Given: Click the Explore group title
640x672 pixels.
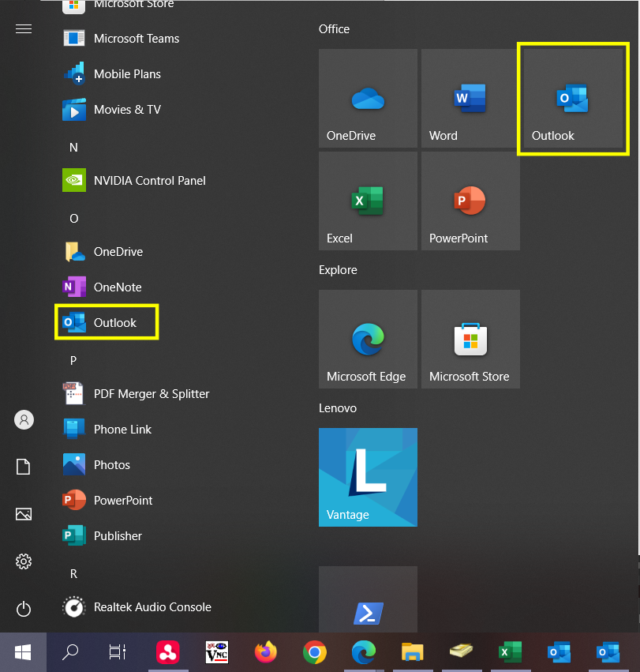Looking at the screenshot, I should 338,270.
